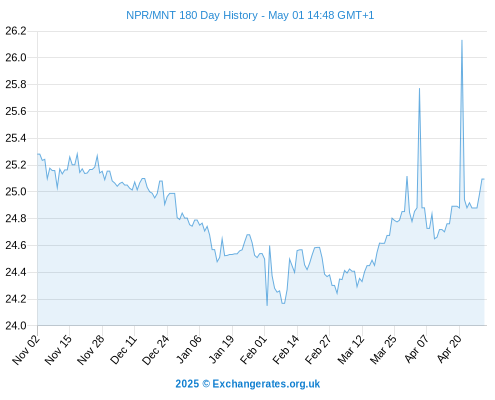
Task: Click the second spike peak near 25.8
Action: [x=419, y=88]
